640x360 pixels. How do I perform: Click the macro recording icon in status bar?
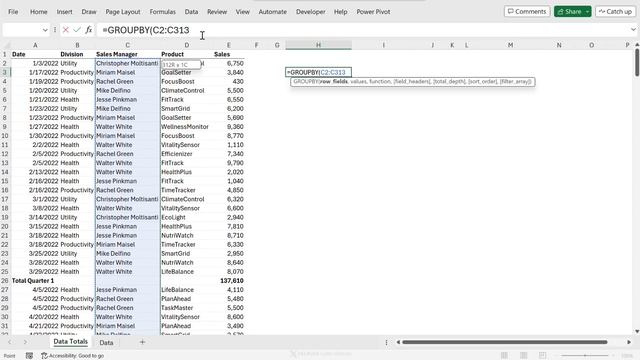tap(29, 356)
